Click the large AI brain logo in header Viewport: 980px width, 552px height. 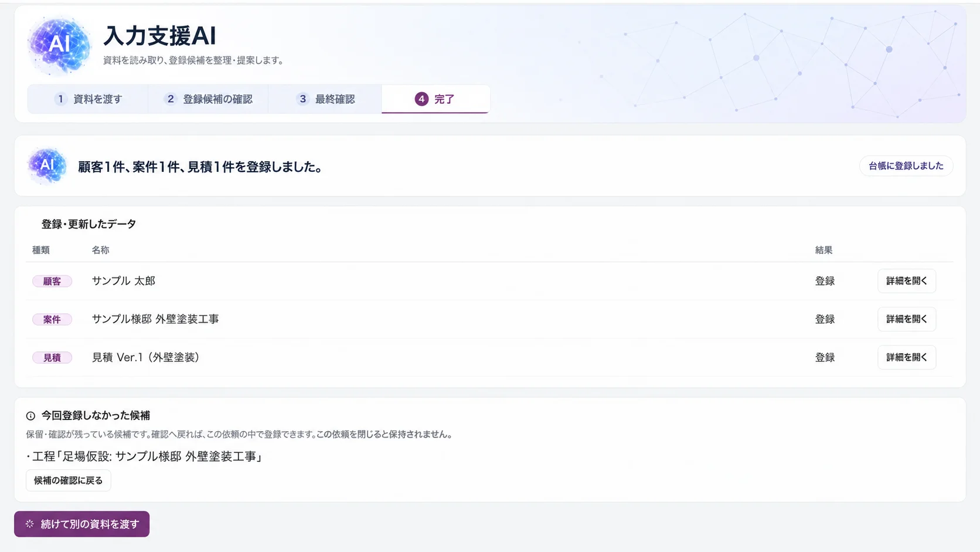pyautogui.click(x=59, y=45)
